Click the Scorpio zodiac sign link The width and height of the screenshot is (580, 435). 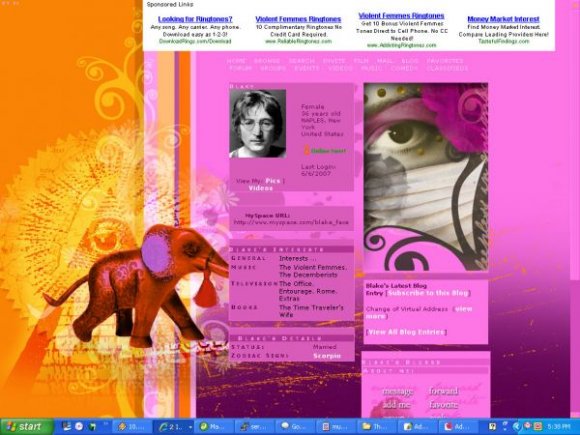coord(327,356)
